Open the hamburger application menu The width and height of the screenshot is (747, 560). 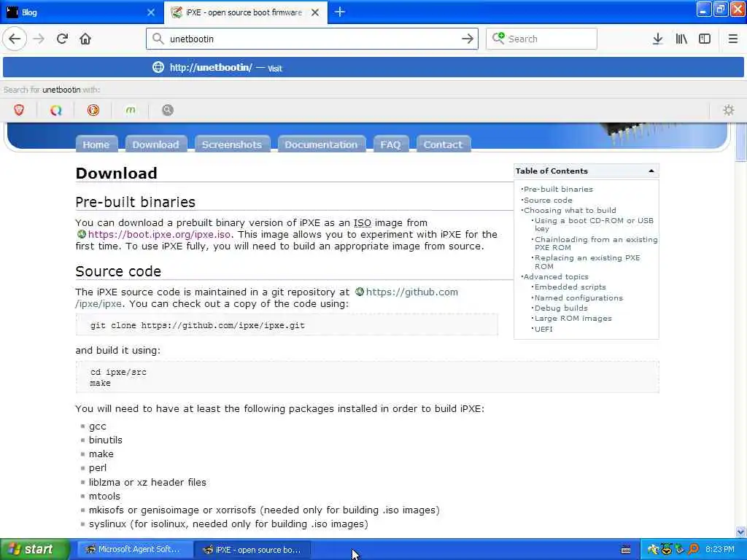[732, 39]
